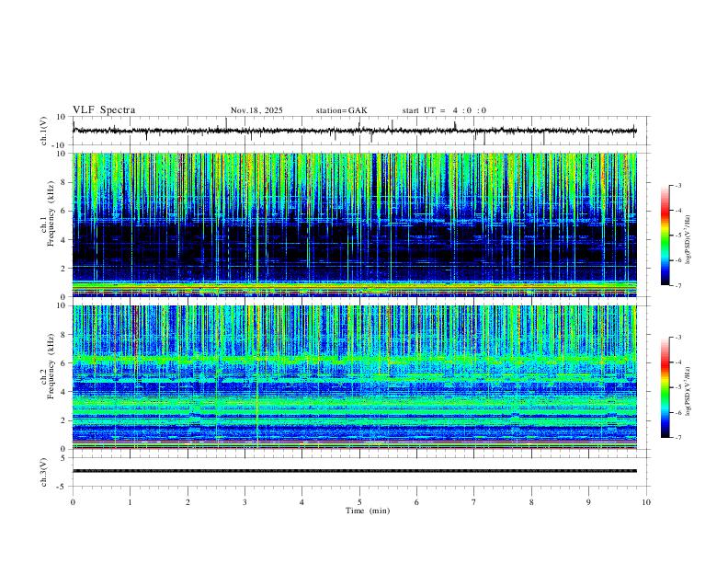The width and height of the screenshot is (728, 563).
Task: Select the 'ch.3(V)' axis label
Action: point(44,472)
